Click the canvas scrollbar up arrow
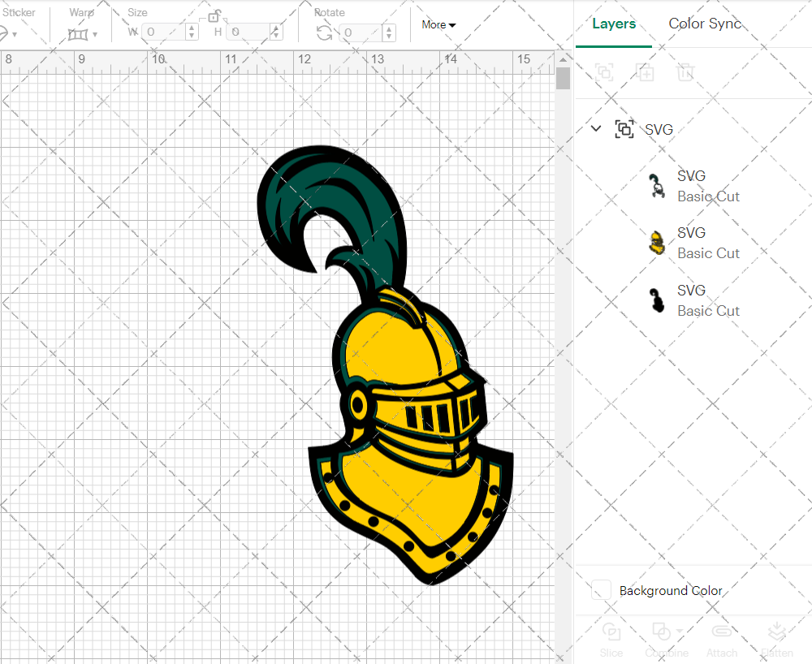812x664 pixels. (563, 59)
